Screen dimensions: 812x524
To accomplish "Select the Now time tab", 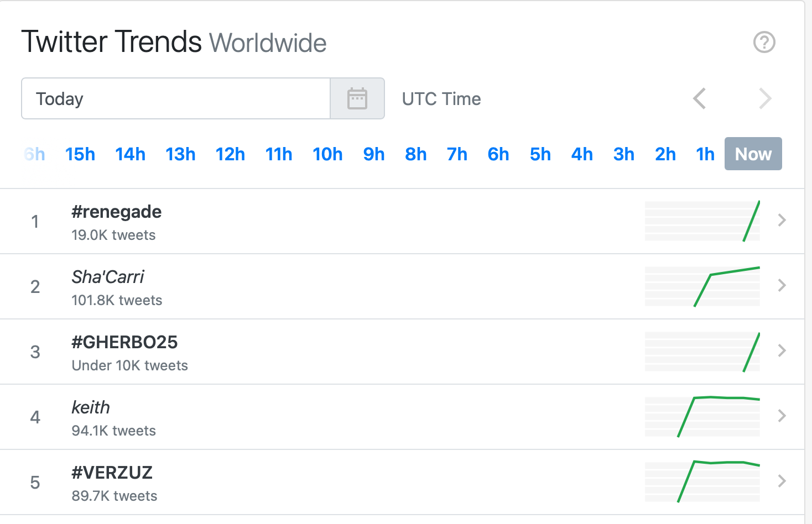I will coord(753,154).
